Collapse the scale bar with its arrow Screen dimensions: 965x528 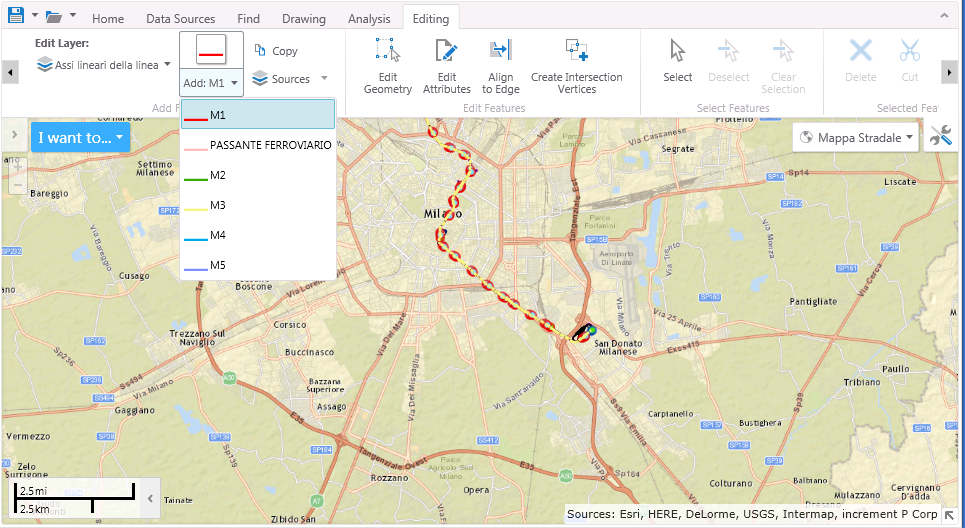[151, 498]
